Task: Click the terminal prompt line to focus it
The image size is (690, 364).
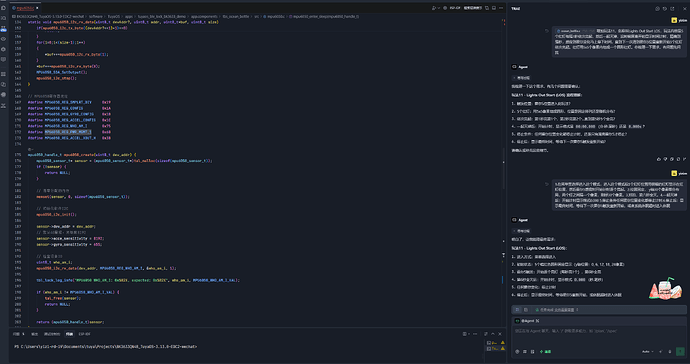Action: click(x=106, y=347)
